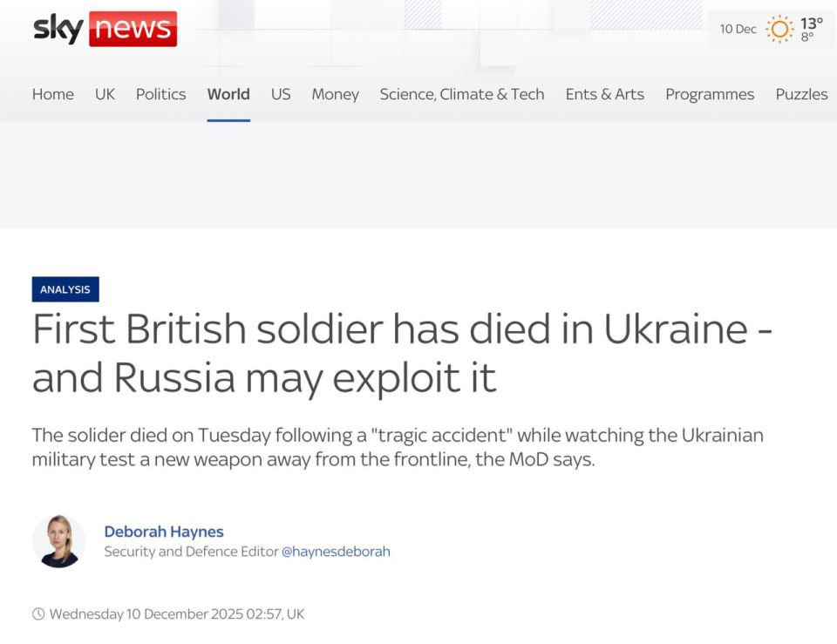Viewport: 837px width, 644px height.
Task: Click the clock icon beside publication date
Action: [38, 613]
